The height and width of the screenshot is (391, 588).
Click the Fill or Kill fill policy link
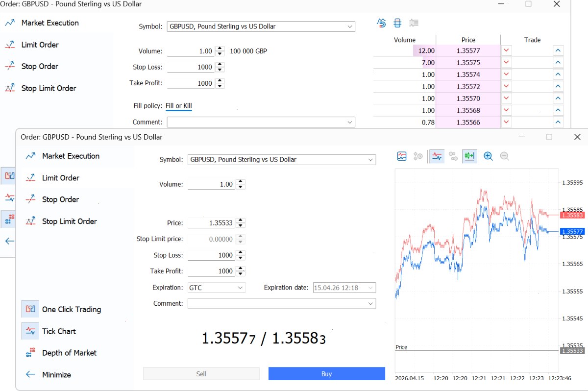(179, 106)
